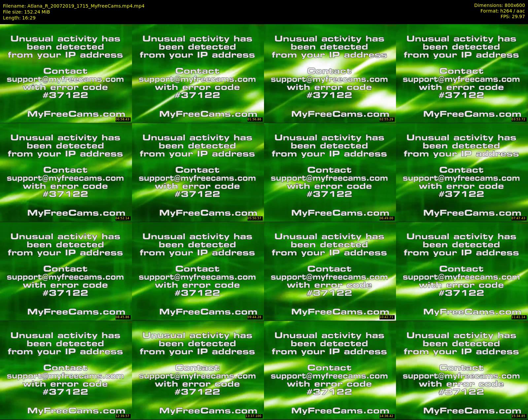The image size is (528, 420).
Task: View the video frame thumbnail stamped 09:44.28
Action: 198,271
